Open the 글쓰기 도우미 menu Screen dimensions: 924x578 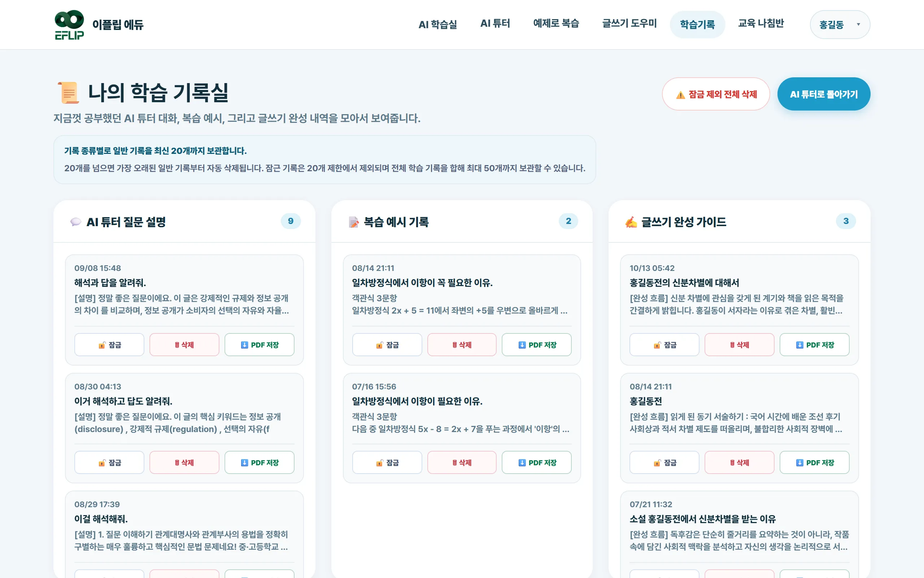click(x=629, y=24)
